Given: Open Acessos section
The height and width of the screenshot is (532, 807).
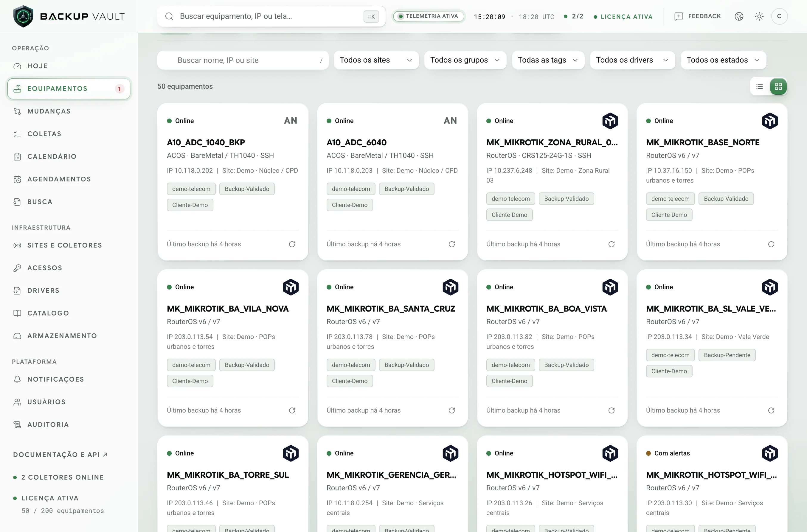Looking at the screenshot, I should click(69, 268).
